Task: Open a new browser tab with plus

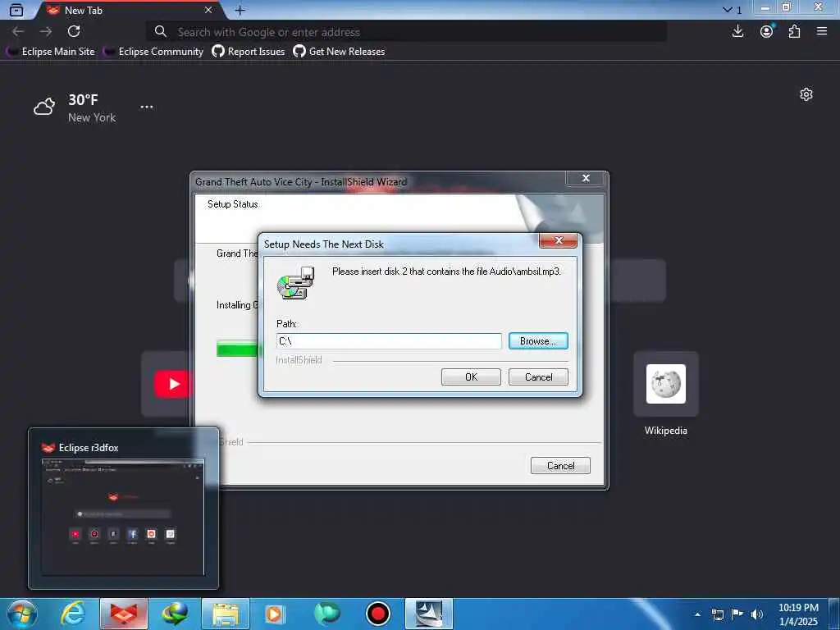Action: (x=240, y=10)
